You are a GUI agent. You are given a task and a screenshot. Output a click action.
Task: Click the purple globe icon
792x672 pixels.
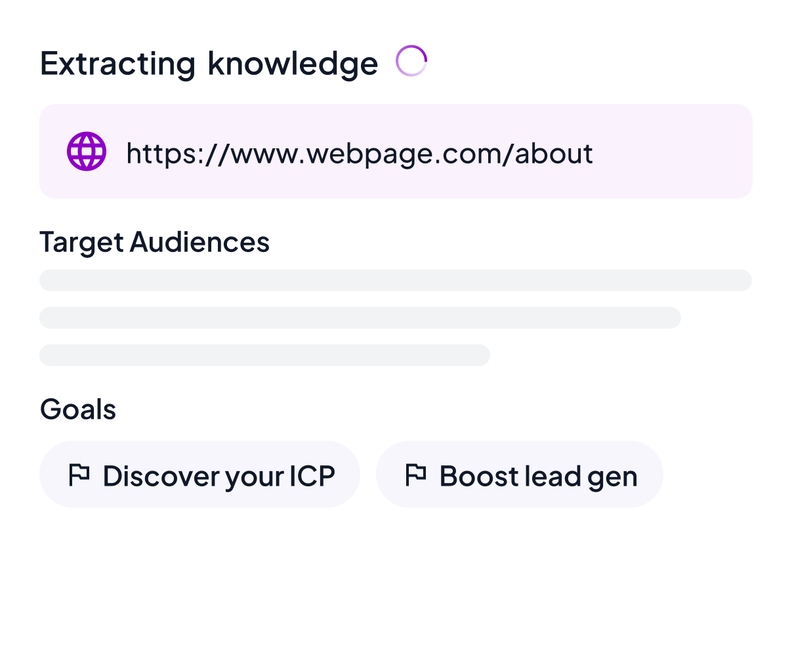87,152
